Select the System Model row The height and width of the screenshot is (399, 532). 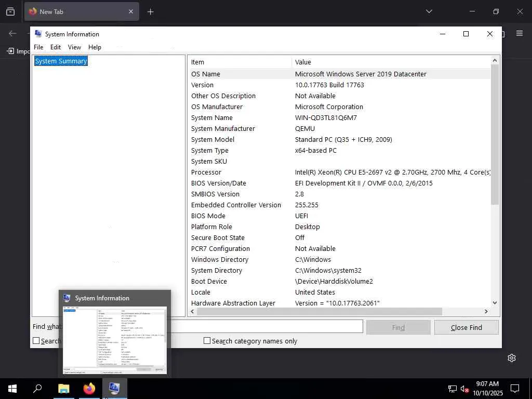340,139
